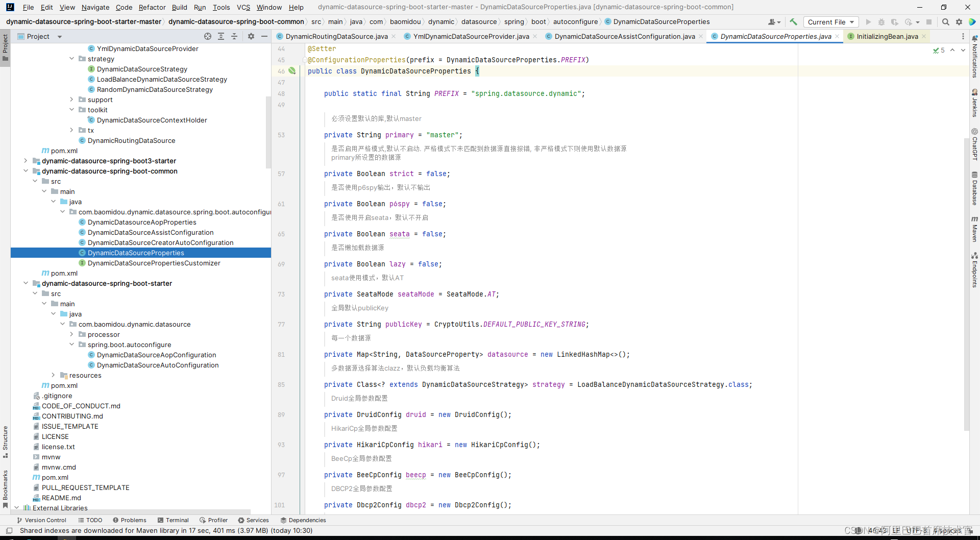Open the Project view mode dropdown

(x=60, y=36)
